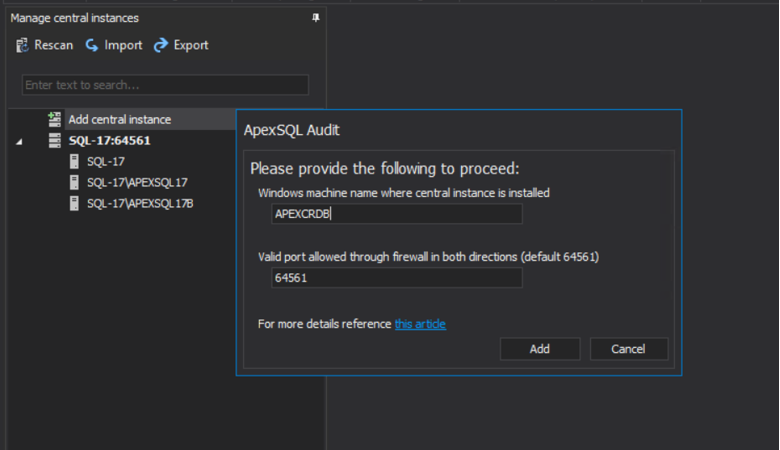Click the server icon beside SQL-17\APEXSQL17

click(74, 182)
